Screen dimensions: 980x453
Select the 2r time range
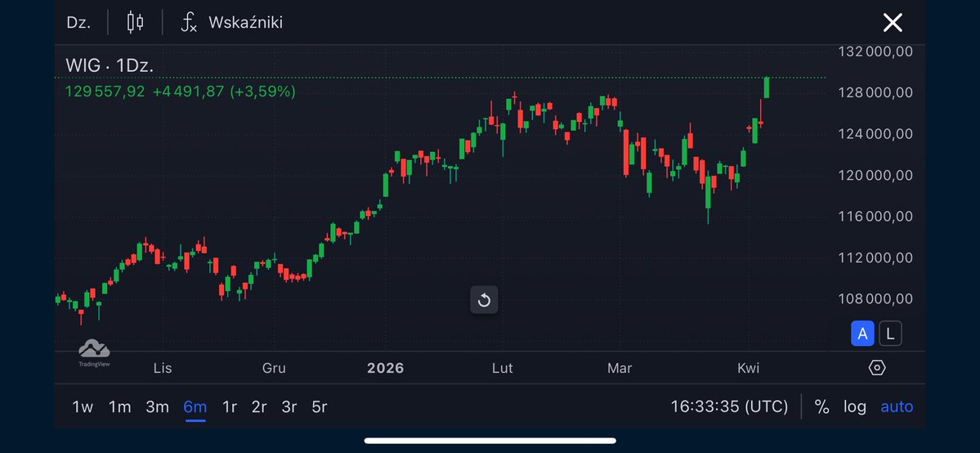(x=259, y=406)
